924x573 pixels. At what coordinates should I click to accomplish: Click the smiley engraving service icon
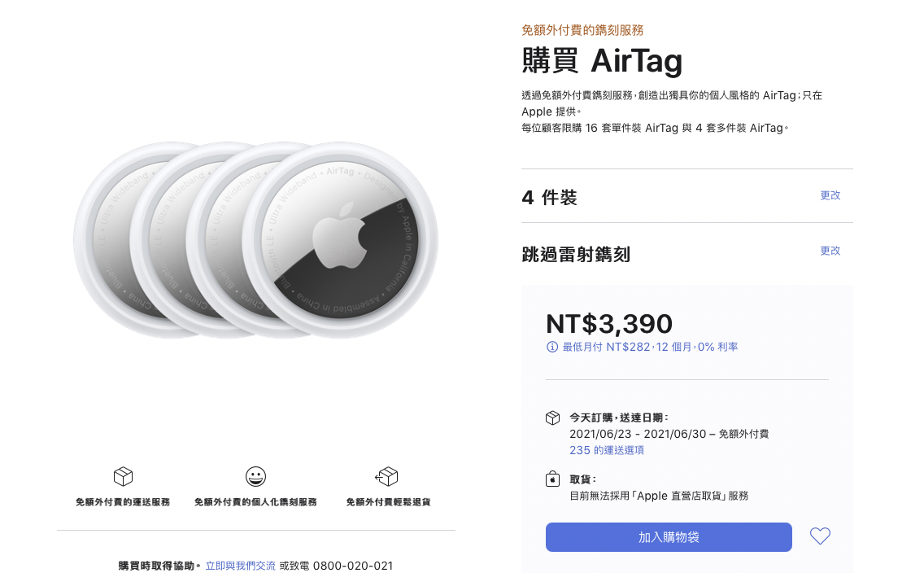point(255,476)
